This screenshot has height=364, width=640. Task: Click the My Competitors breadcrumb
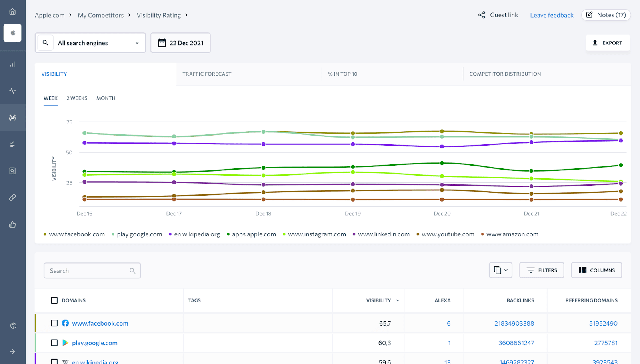[x=101, y=15]
